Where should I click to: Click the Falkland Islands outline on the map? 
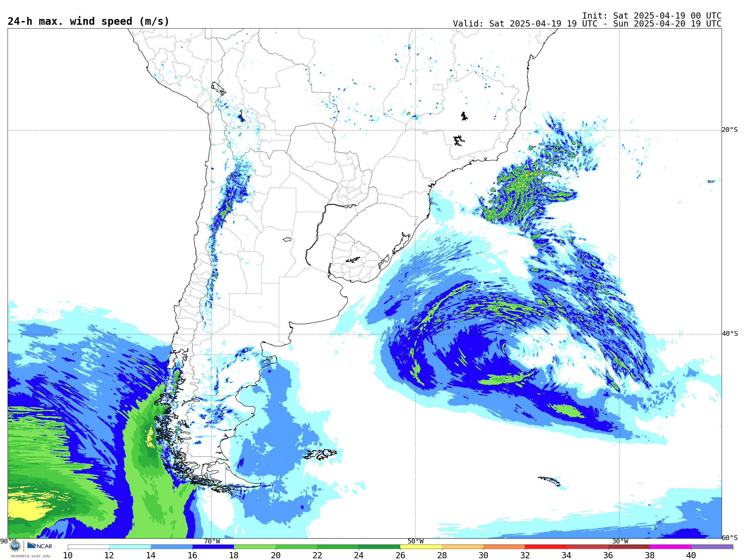click(320, 455)
